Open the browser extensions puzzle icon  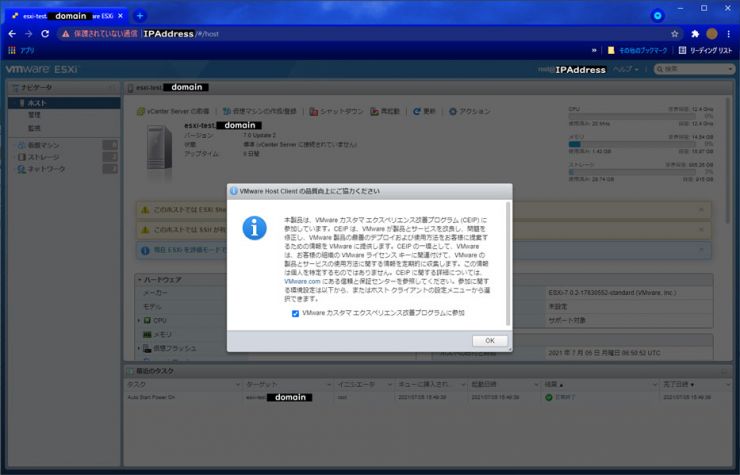[x=695, y=34]
